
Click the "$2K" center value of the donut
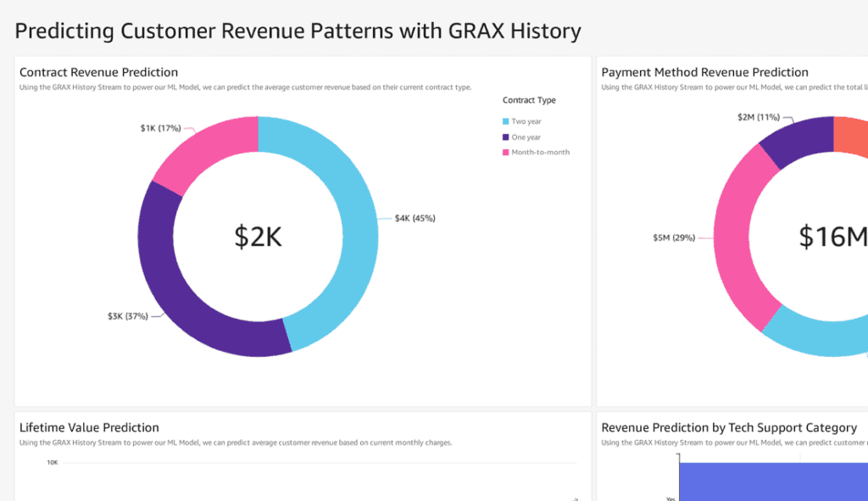pos(258,237)
